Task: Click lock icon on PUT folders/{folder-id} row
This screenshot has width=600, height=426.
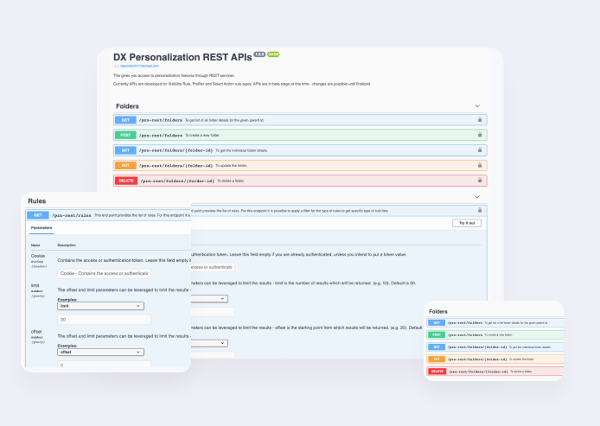Action: (479, 165)
